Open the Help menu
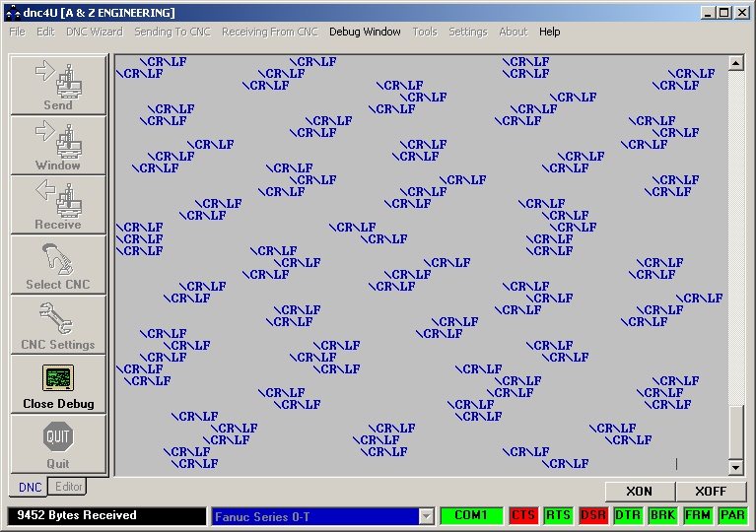This screenshot has width=756, height=532. click(549, 32)
